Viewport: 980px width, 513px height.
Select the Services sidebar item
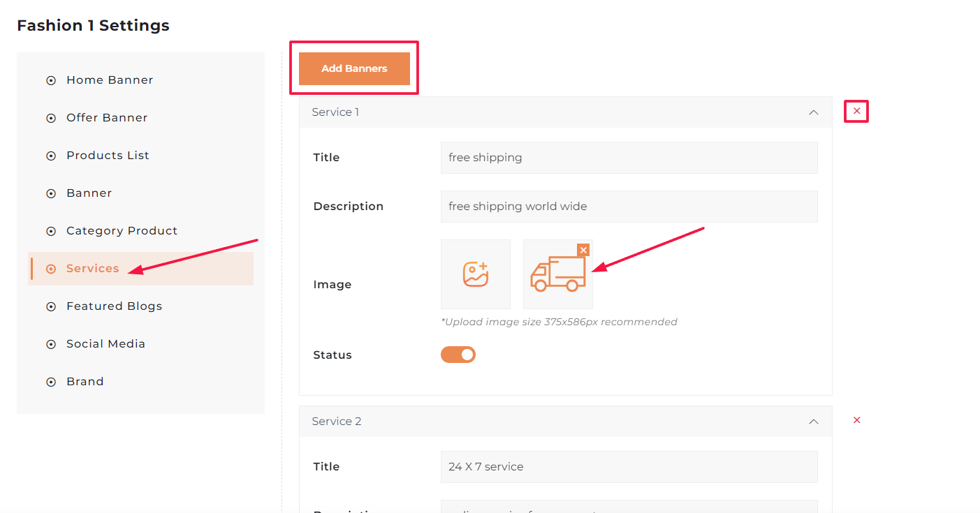(x=92, y=269)
